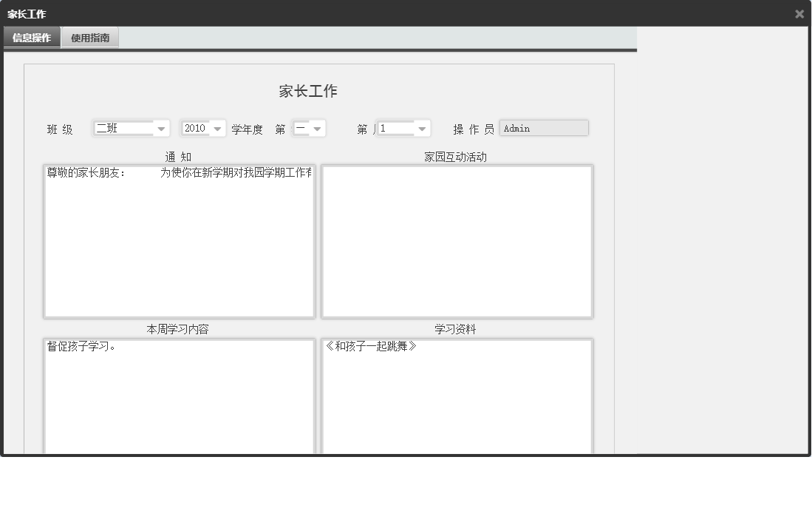
Task: Click the dropdown arrow on the class selector
Action: tap(161, 128)
